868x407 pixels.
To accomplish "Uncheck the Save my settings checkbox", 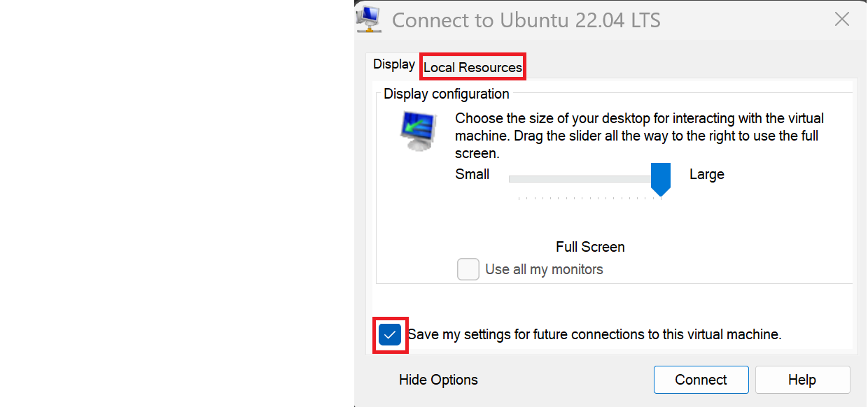I will [x=390, y=334].
